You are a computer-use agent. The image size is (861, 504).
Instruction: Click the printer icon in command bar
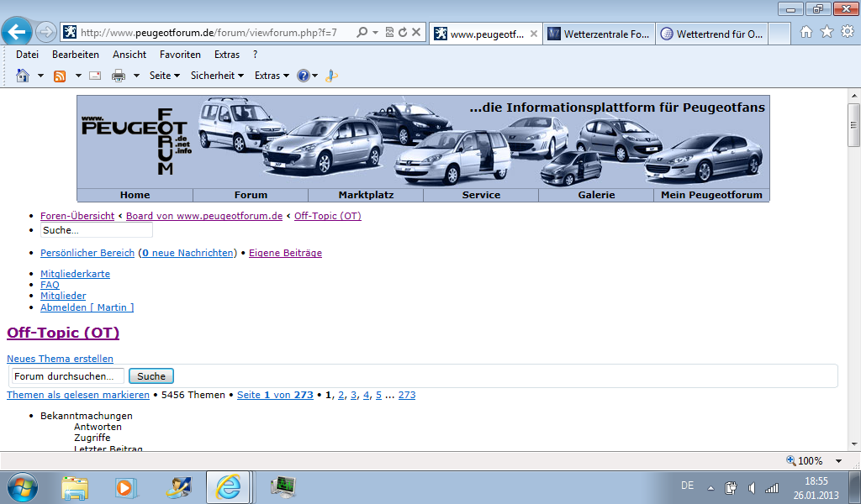119,76
